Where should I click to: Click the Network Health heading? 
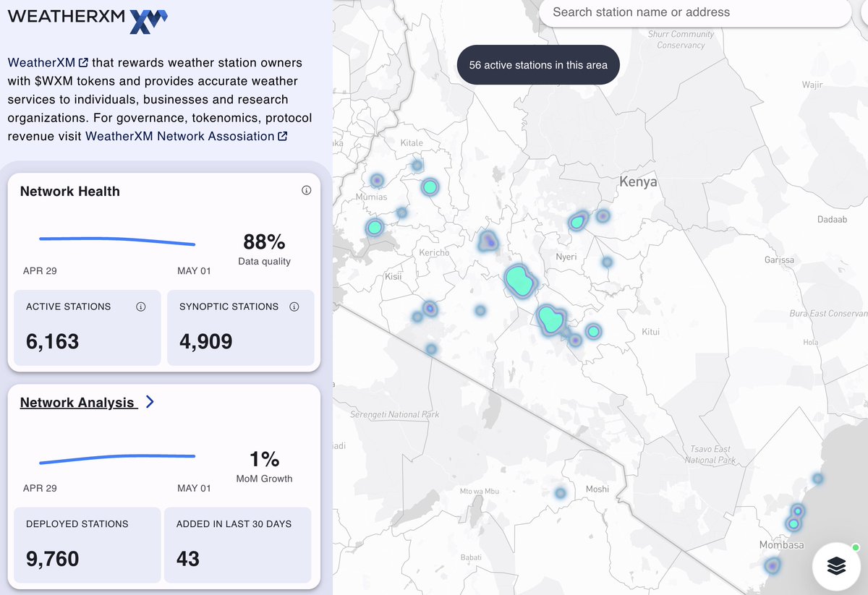tap(70, 192)
